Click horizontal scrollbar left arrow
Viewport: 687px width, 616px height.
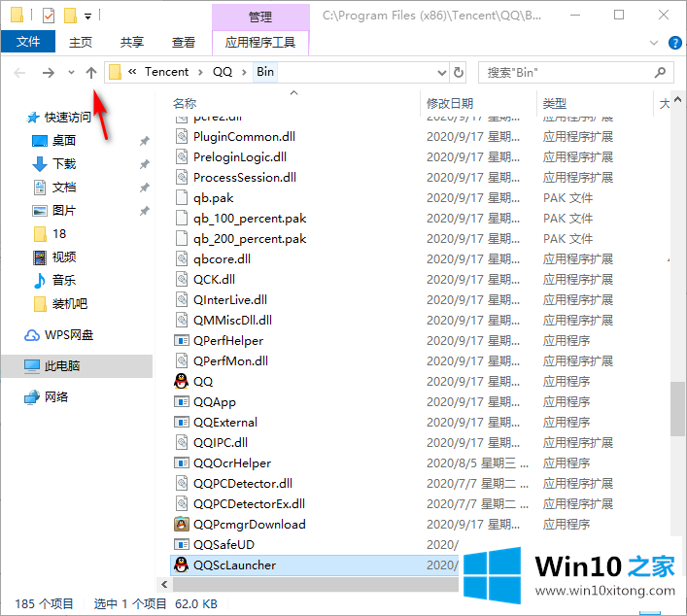164,584
